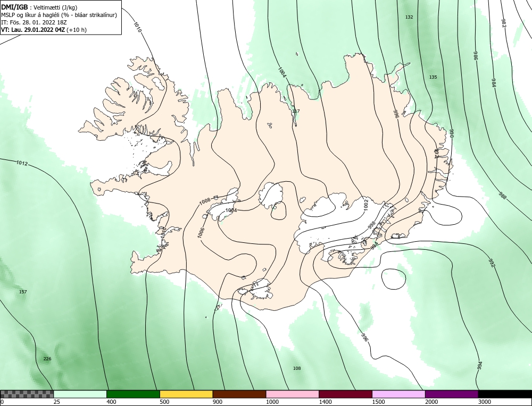Viewport: 532px width, 406px height.
Task: Select the CAPE value 226
Action: pyautogui.click(x=47, y=359)
